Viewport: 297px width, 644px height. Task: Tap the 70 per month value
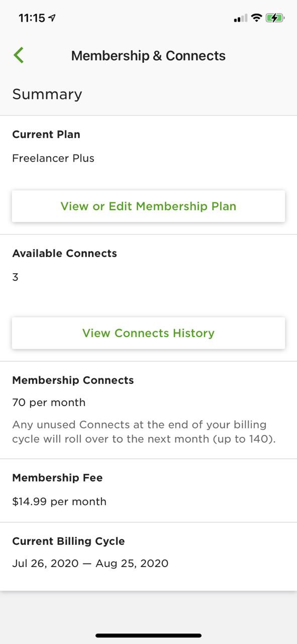click(x=49, y=403)
